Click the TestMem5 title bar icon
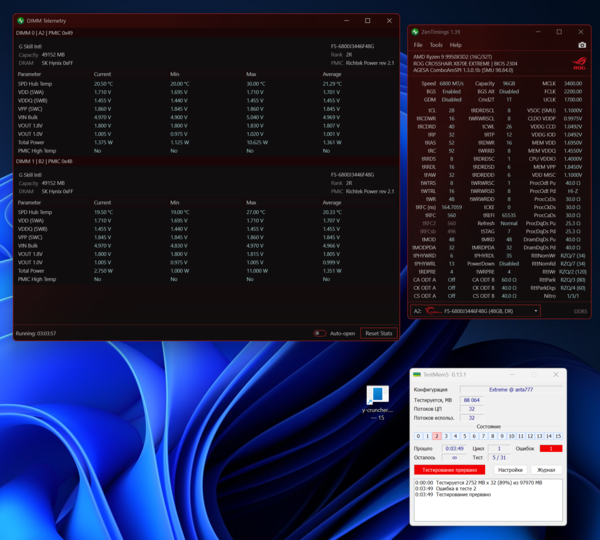The width and height of the screenshot is (600, 540). 417,374
